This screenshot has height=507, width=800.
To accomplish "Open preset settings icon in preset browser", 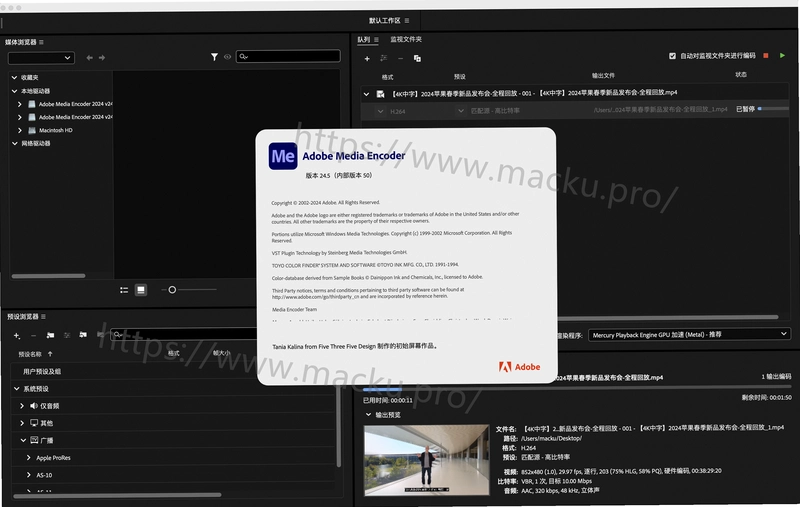I will 67,335.
